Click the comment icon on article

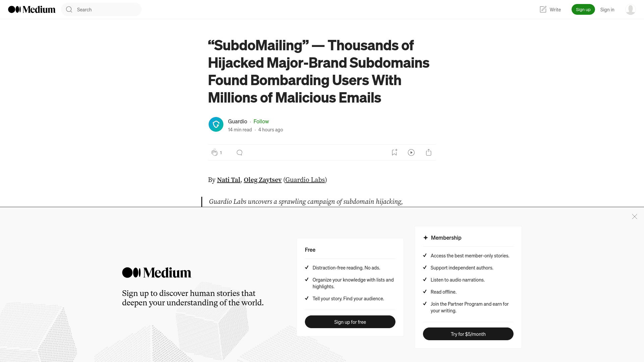pyautogui.click(x=239, y=153)
